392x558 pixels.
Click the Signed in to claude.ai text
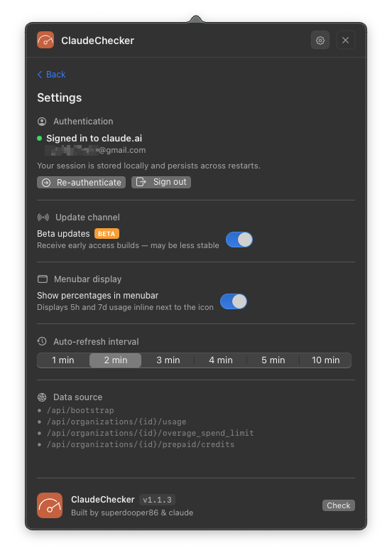pyautogui.click(x=94, y=138)
